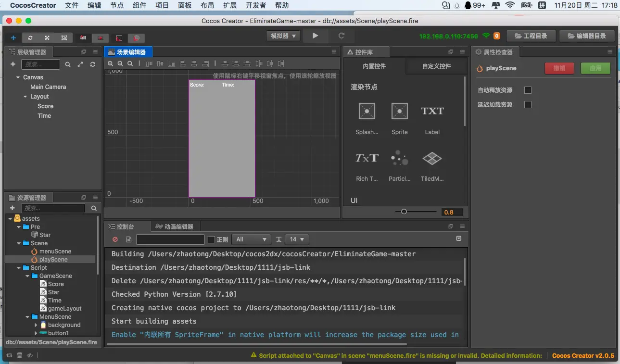Collapse assets root folder
This screenshot has height=364, width=620.
click(x=11, y=219)
